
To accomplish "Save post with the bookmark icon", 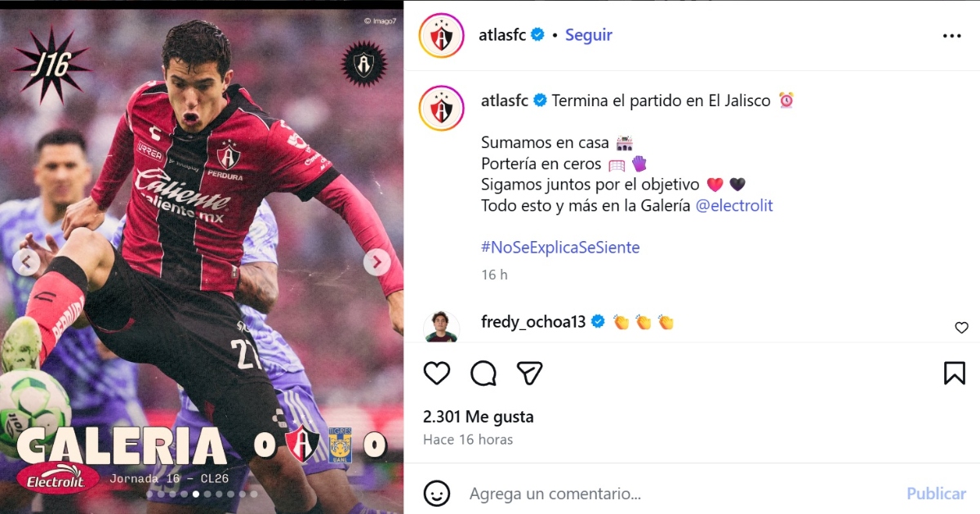I will (x=955, y=373).
